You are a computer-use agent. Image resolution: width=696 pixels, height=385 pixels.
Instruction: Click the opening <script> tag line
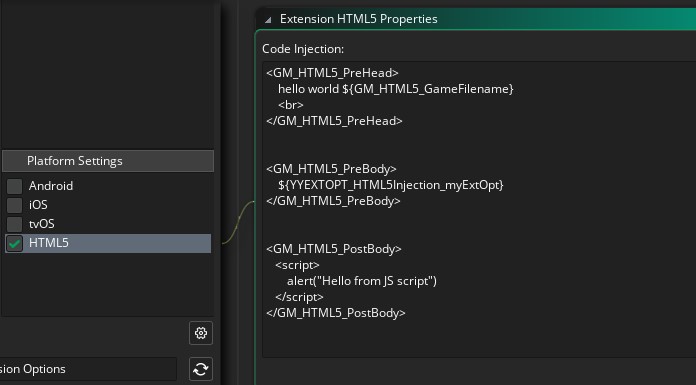coord(297,265)
